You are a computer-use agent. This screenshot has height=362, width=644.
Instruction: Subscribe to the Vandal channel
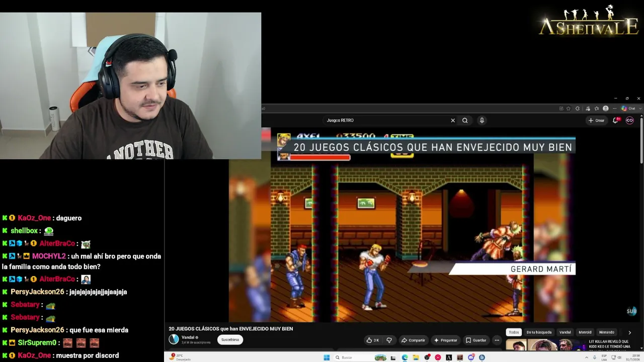pos(230,340)
